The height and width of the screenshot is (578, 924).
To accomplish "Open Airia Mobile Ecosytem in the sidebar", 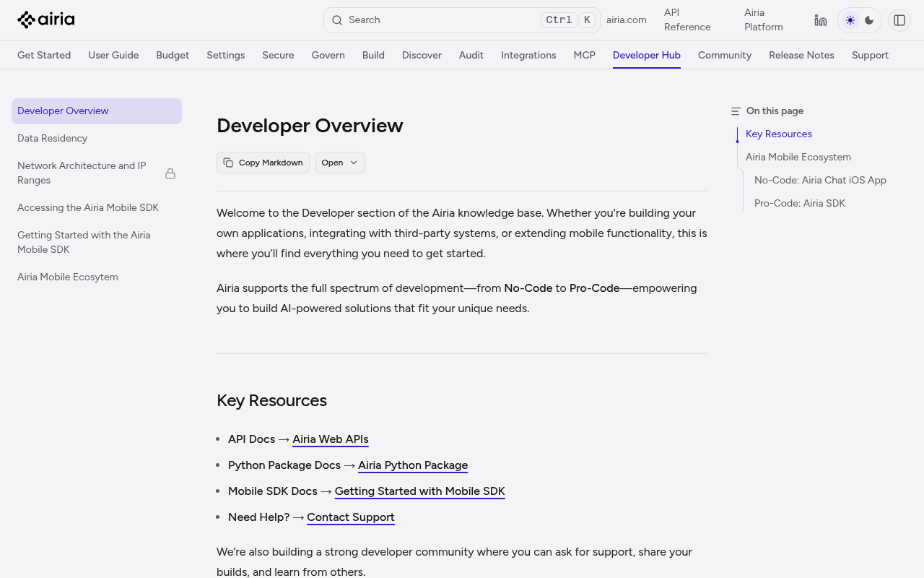I will (x=97, y=277).
